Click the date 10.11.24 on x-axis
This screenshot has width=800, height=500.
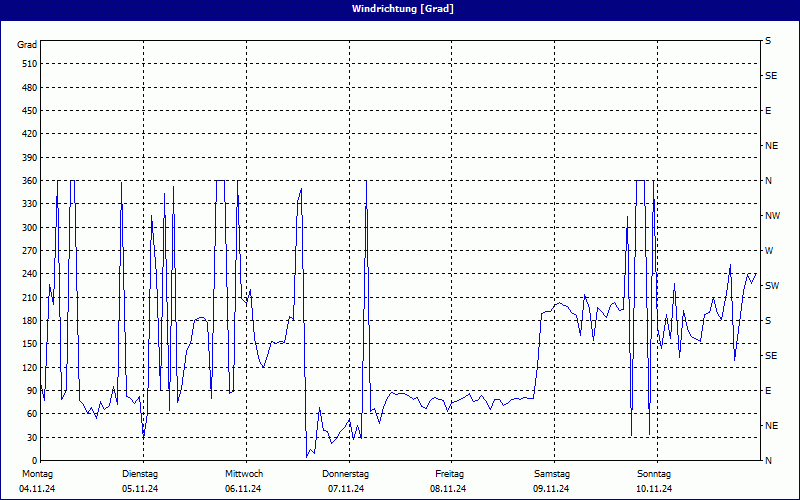[x=654, y=489]
